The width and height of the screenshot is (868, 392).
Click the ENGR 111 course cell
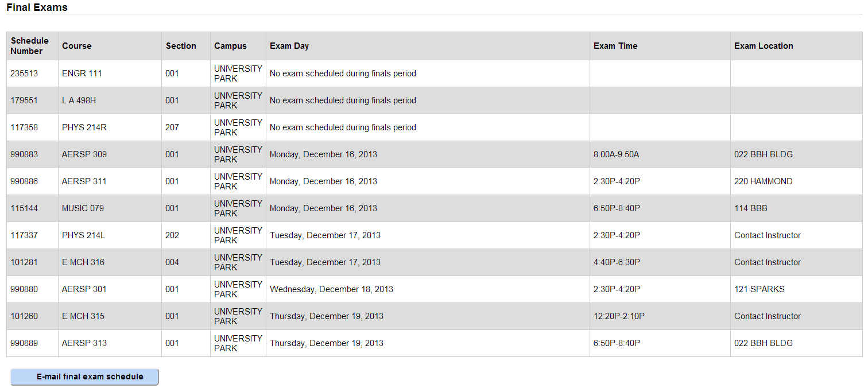[82, 73]
